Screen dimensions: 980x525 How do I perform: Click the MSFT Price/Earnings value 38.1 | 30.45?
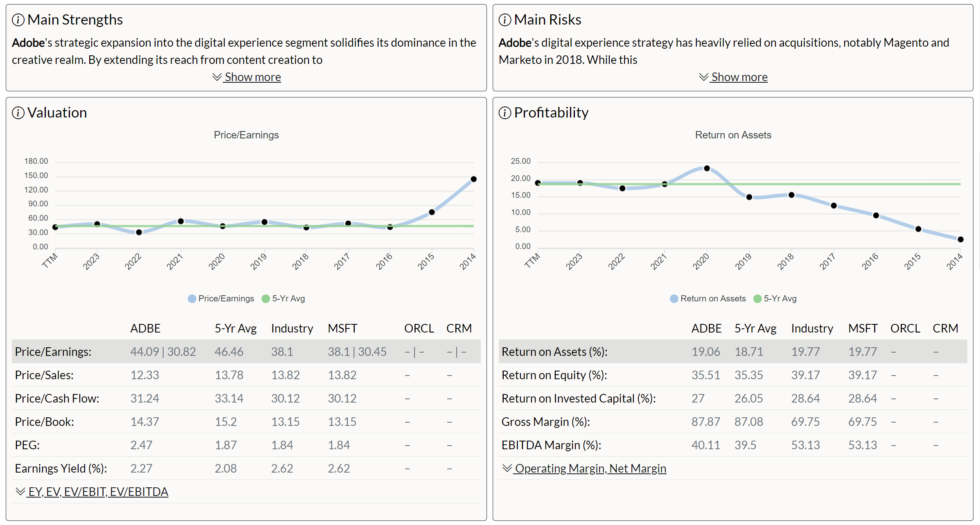[x=357, y=351]
